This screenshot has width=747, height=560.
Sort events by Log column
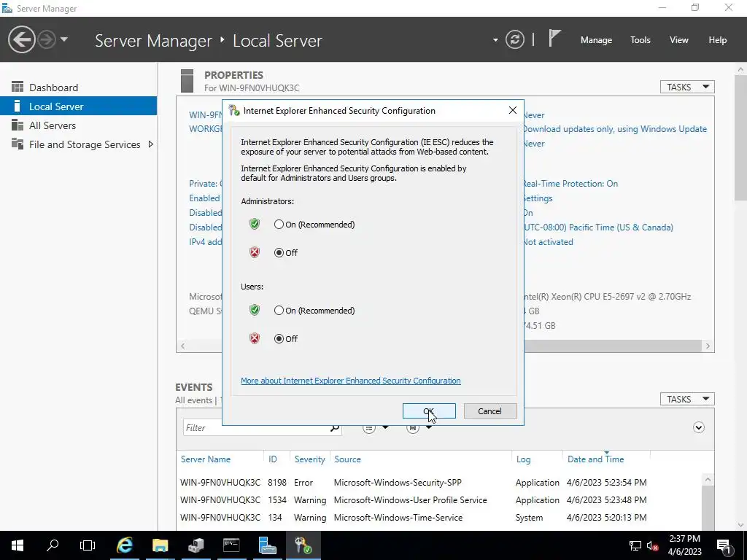point(523,459)
